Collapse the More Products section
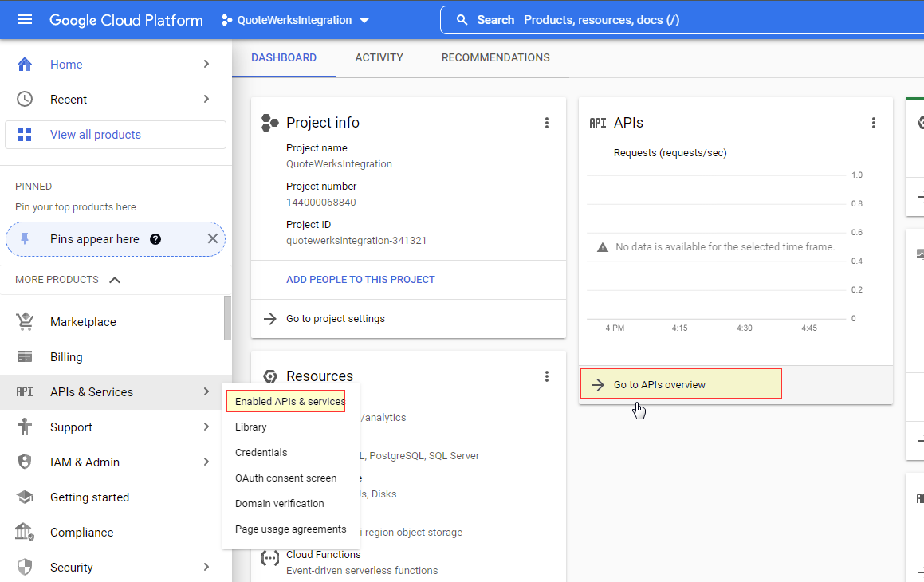 click(115, 280)
